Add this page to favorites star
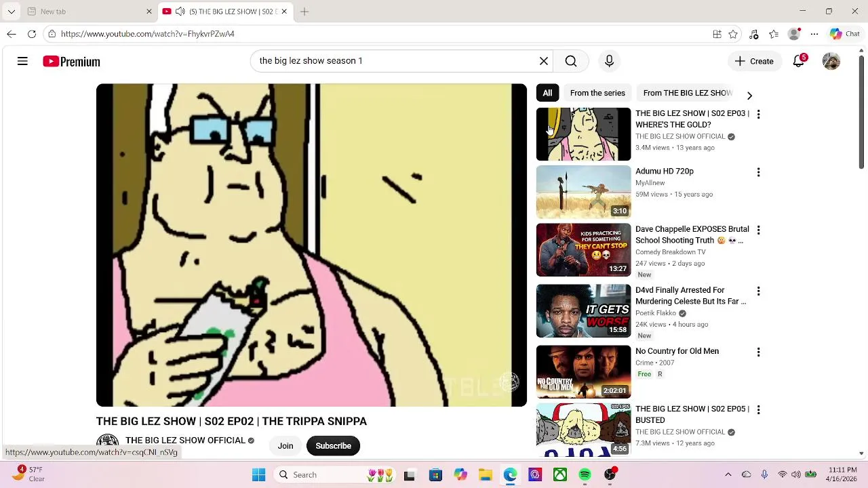 point(733,34)
